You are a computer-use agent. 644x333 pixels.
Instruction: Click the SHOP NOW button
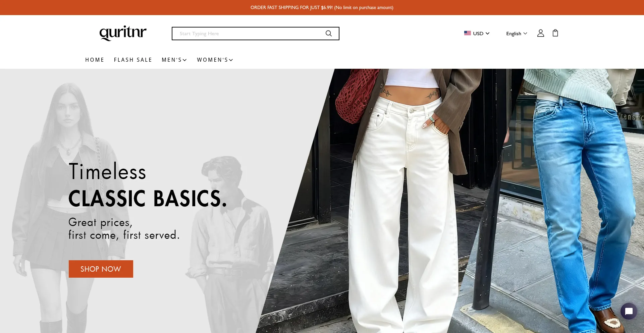101,269
